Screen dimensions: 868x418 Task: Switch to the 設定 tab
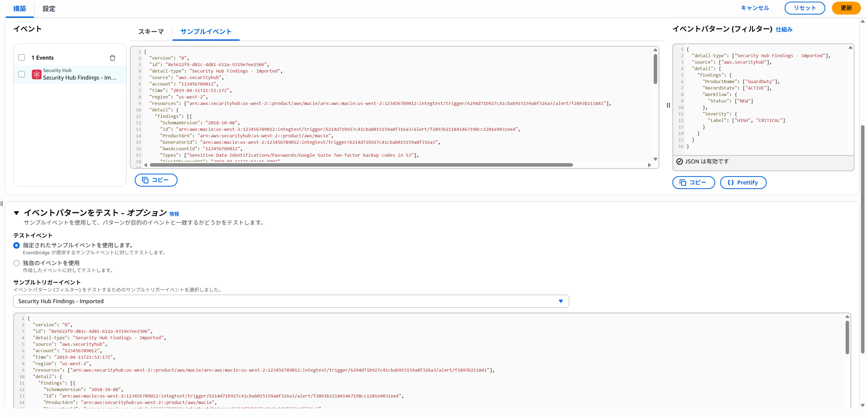[x=49, y=9]
